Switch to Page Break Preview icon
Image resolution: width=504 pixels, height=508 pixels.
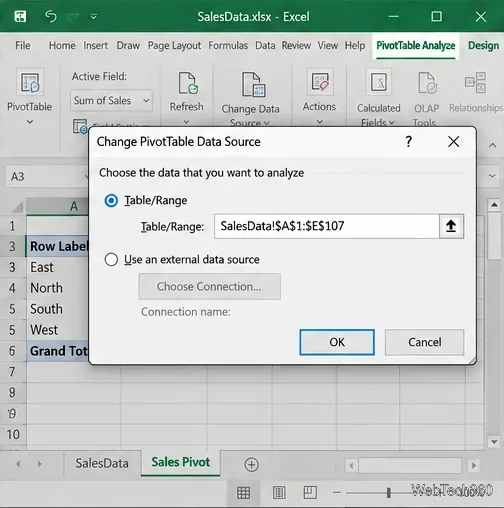coord(310,492)
